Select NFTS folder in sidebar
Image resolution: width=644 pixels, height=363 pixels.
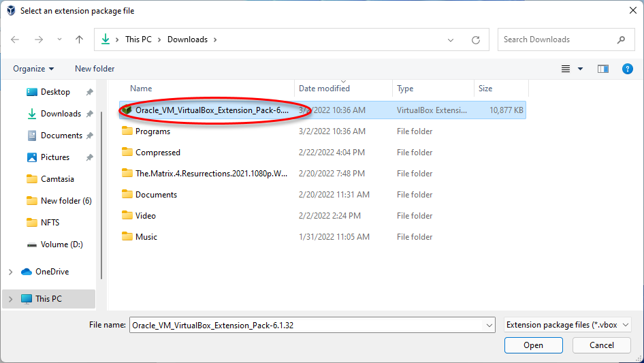coord(50,223)
